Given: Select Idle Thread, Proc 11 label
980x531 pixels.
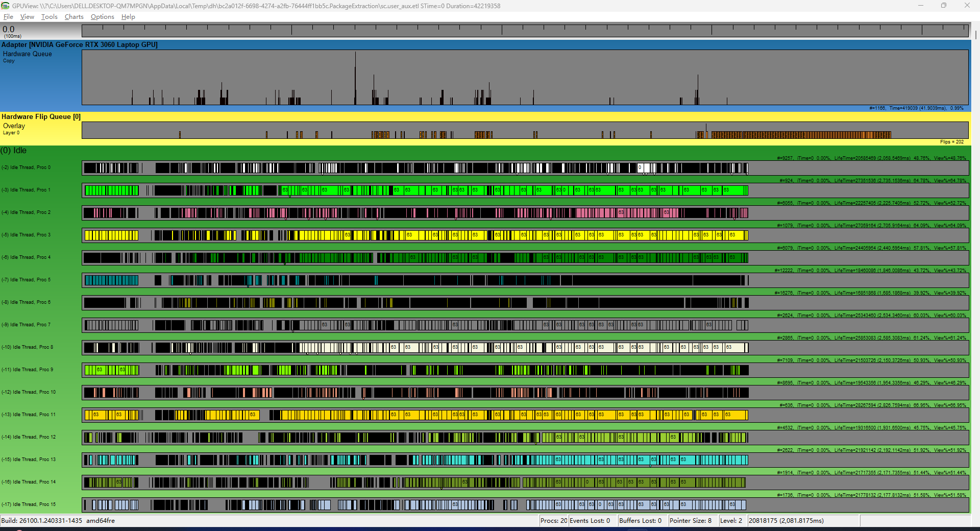Looking at the screenshot, I should pos(29,415).
